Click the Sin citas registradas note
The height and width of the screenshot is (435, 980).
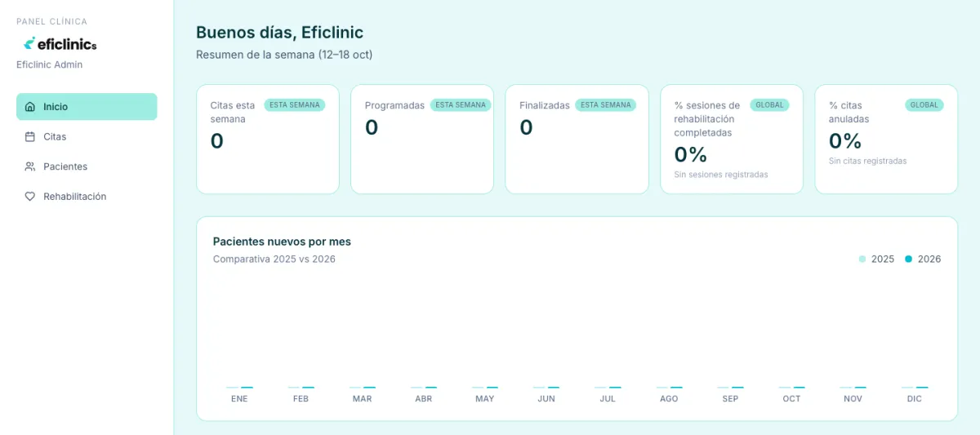(x=867, y=161)
